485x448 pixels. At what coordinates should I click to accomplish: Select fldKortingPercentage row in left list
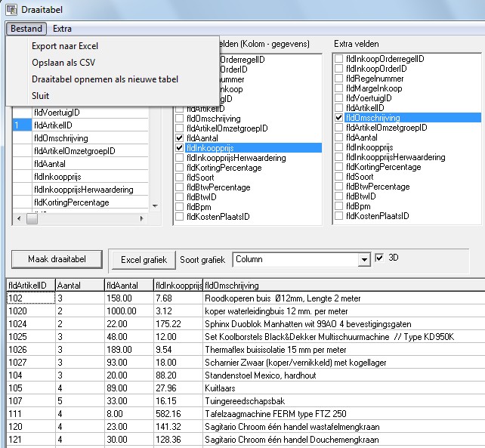pyautogui.click(x=72, y=202)
